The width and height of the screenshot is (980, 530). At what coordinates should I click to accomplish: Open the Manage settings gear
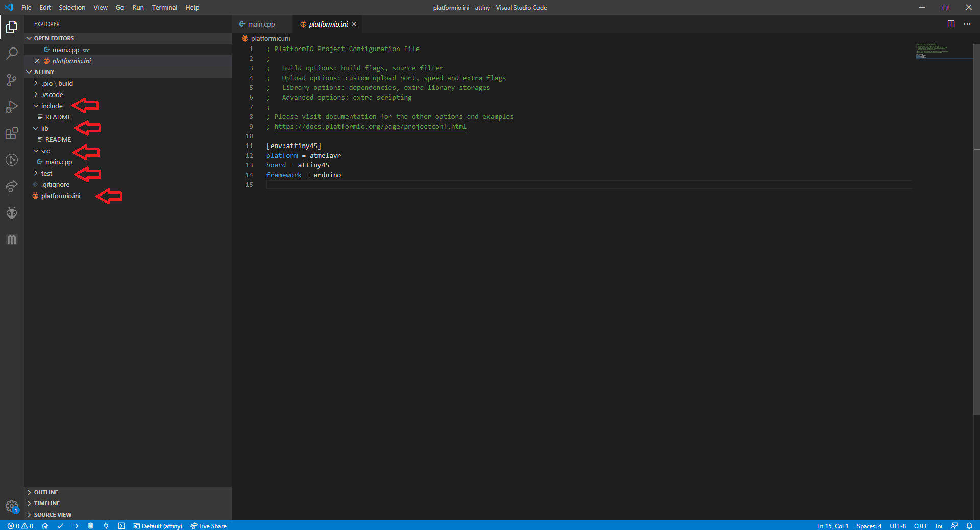(x=12, y=506)
